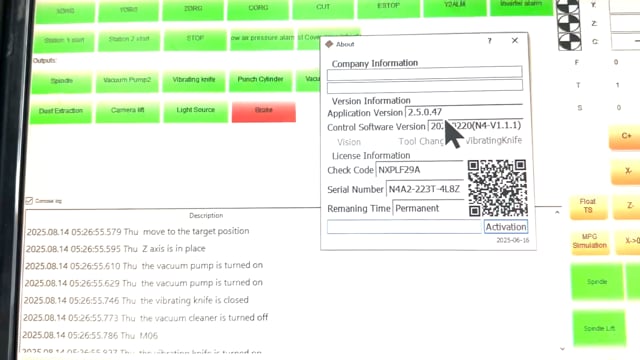Toggle the Dust Extraction output
640x360 pixels.
tap(61, 112)
